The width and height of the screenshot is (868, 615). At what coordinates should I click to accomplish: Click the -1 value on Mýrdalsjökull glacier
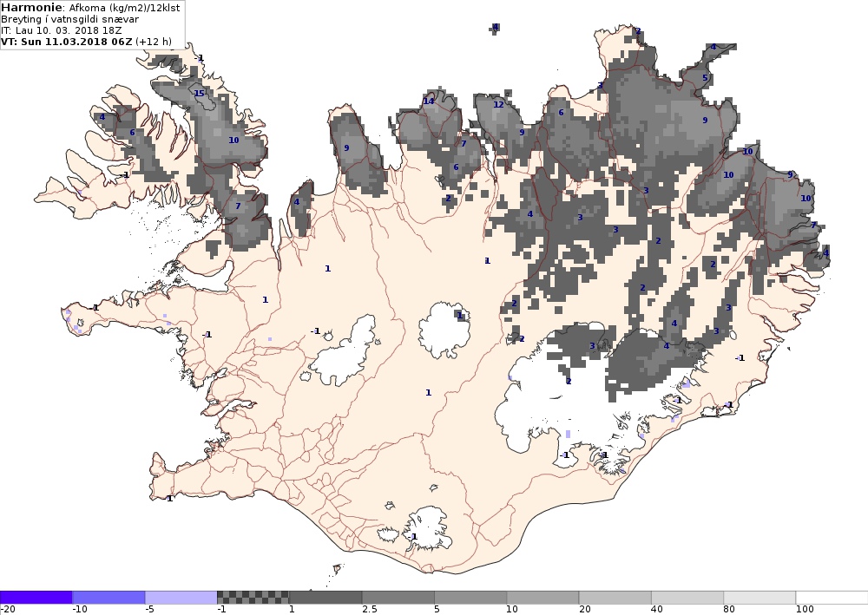[412, 536]
